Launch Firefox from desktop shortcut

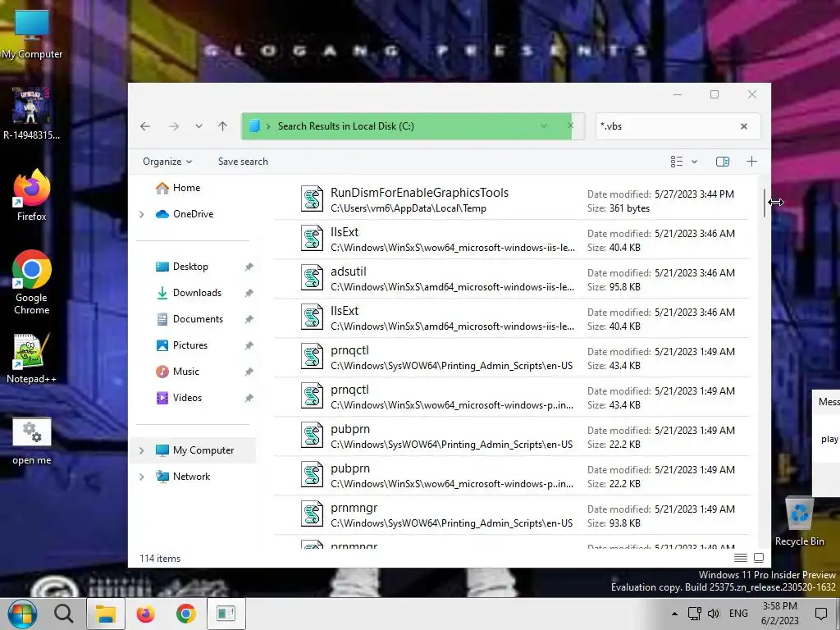tap(32, 195)
